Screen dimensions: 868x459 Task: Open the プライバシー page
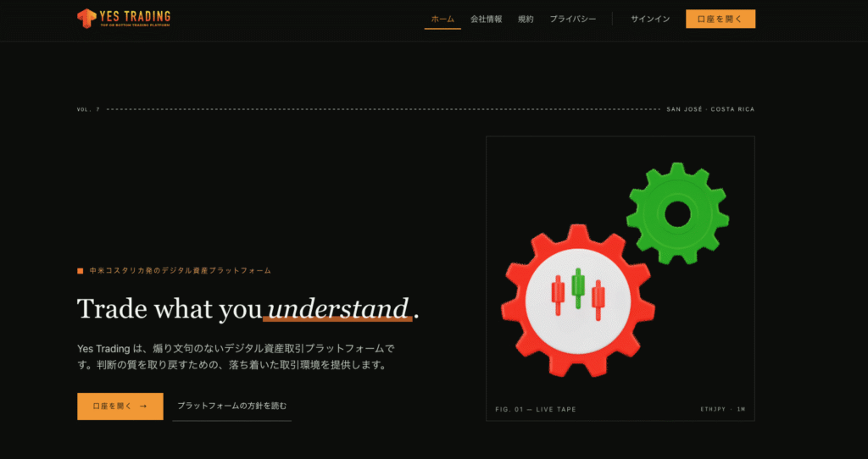pyautogui.click(x=572, y=19)
